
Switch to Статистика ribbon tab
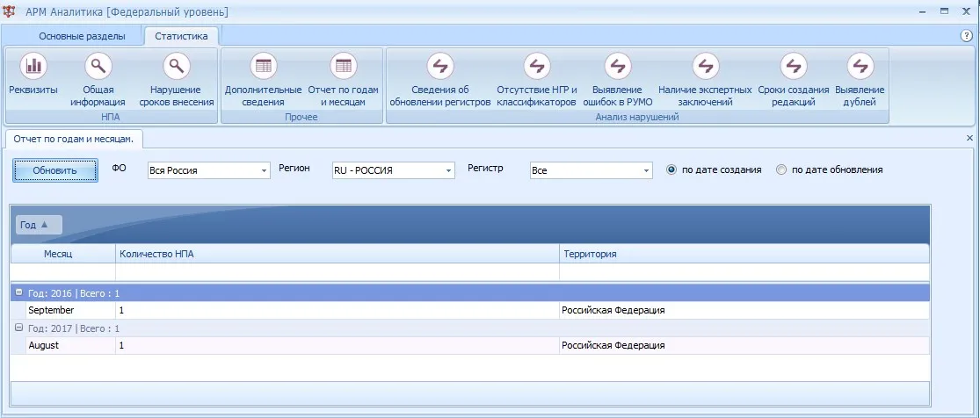coord(181,36)
